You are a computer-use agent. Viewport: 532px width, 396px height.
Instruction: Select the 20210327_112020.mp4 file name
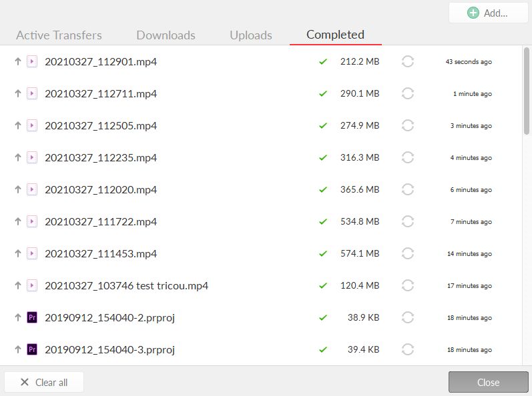[101, 190]
